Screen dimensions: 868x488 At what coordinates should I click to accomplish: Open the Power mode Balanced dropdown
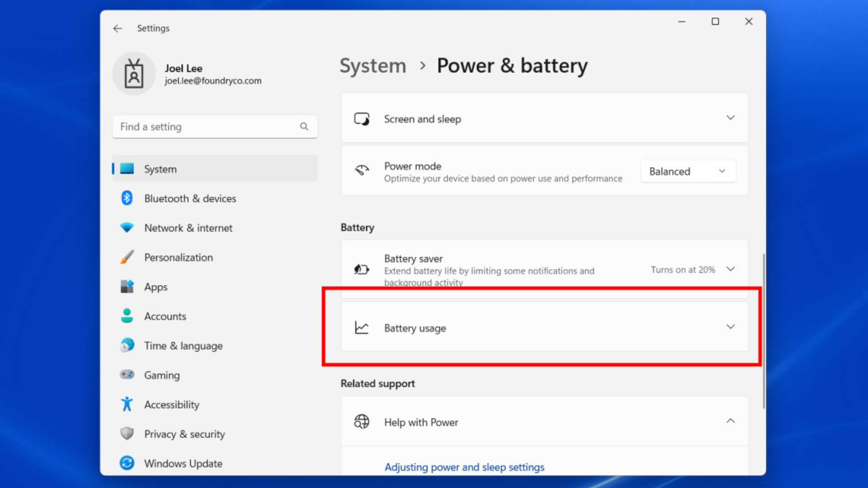688,171
